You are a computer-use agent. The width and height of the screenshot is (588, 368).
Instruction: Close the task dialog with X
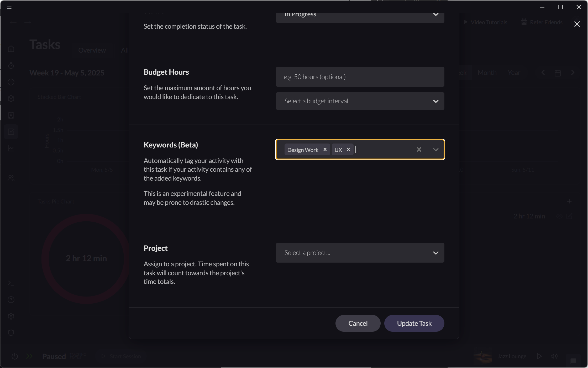(577, 24)
